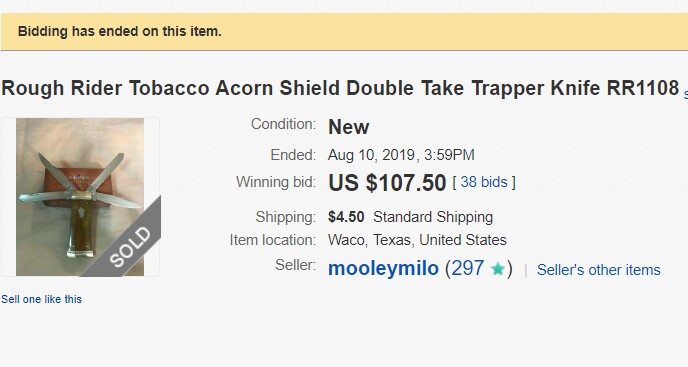688x367 pixels.
Task: Click the Seller label
Action: pyautogui.click(x=295, y=265)
